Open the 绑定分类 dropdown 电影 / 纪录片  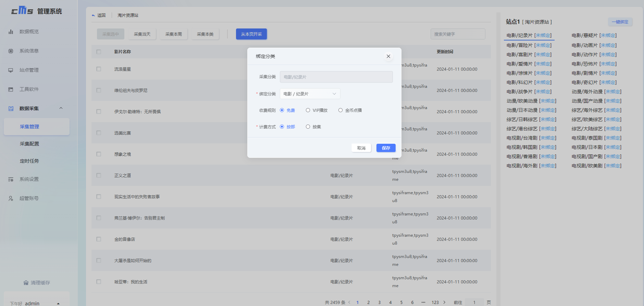[x=310, y=94]
